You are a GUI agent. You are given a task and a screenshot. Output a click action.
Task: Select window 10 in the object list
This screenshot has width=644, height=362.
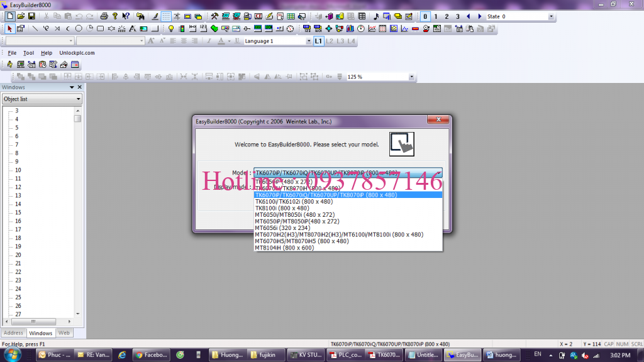(x=18, y=170)
